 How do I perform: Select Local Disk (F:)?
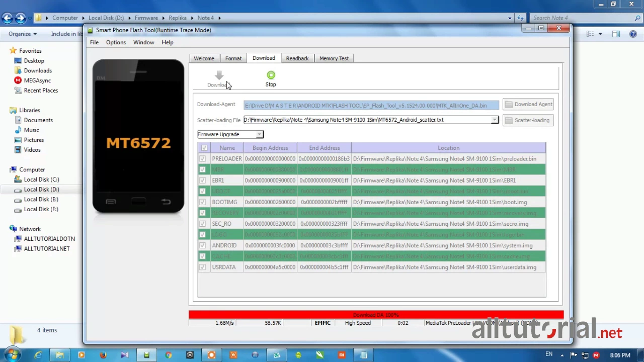41,209
